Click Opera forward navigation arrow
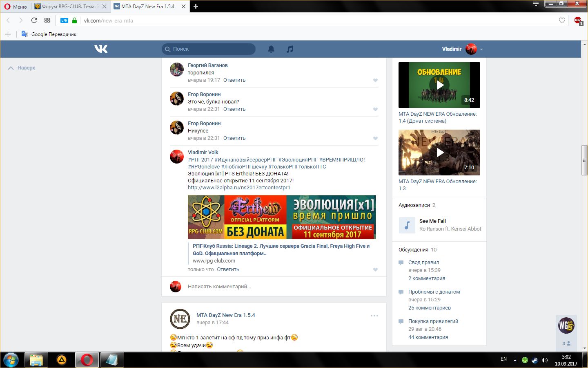588x368 pixels. (21, 20)
